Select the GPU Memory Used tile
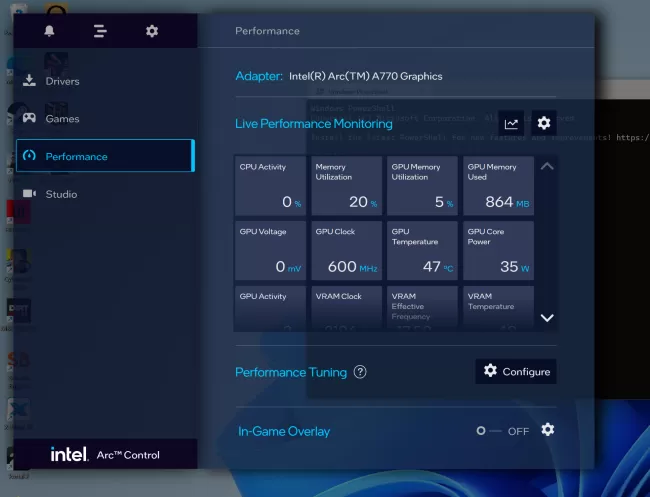 498,186
